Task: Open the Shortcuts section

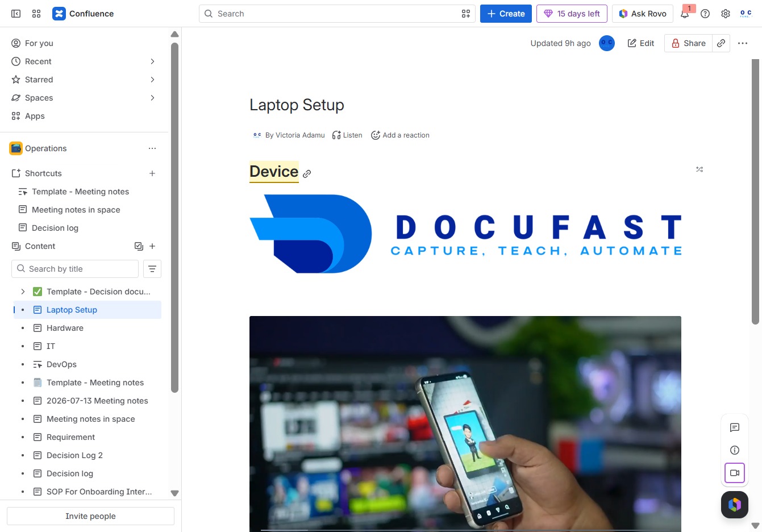Action: (43, 173)
